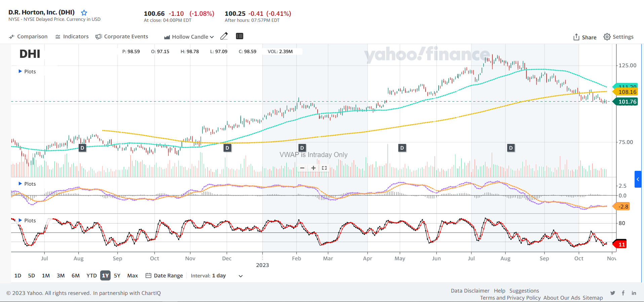This screenshot has height=302, width=644.
Task: Open Corporate Events options
Action: pos(122,37)
